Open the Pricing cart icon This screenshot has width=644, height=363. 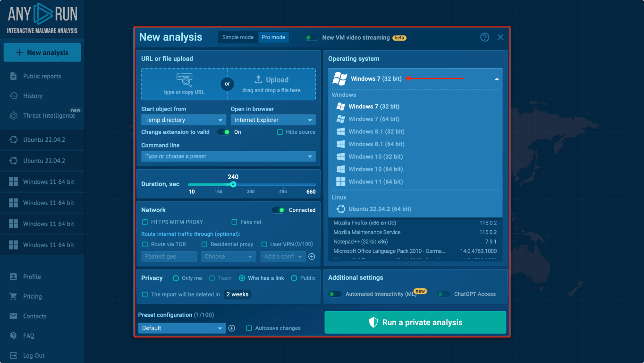point(14,296)
